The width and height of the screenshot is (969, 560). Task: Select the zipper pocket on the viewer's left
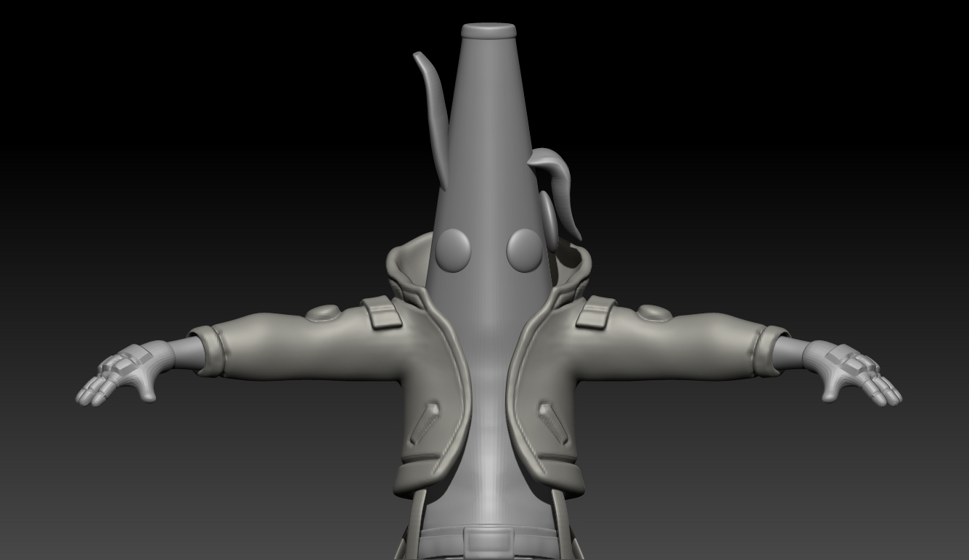pyautogui.click(x=425, y=424)
